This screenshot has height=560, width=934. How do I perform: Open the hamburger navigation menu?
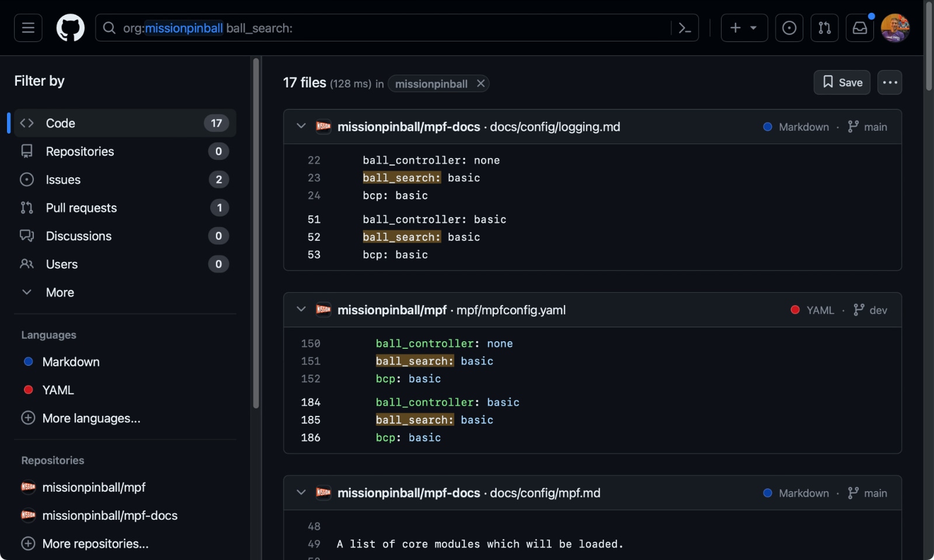coord(28,28)
